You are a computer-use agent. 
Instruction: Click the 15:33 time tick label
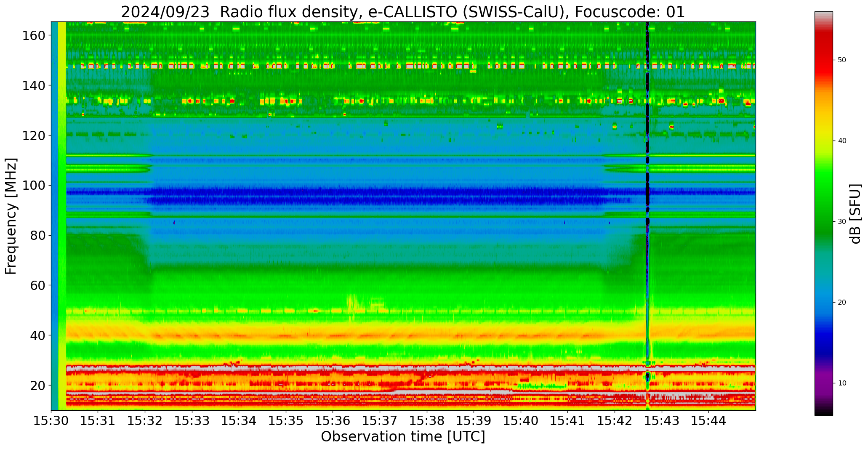pyautogui.click(x=192, y=420)
